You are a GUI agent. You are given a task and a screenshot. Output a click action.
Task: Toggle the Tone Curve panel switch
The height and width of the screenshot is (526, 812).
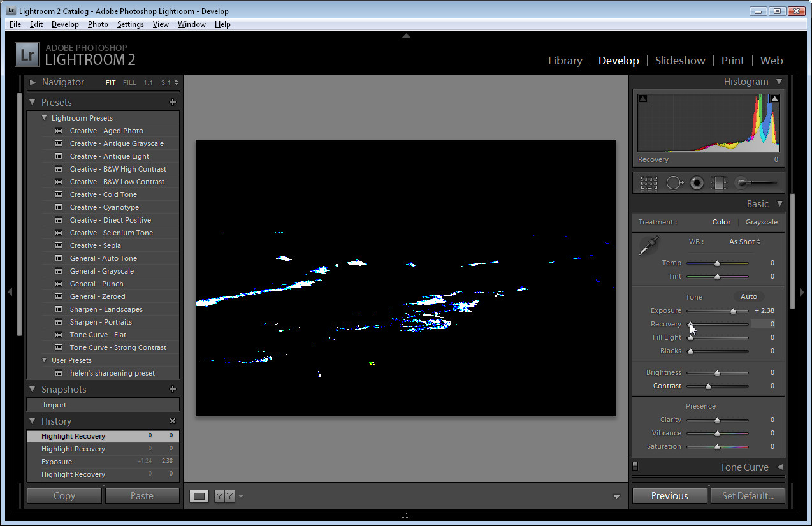pyautogui.click(x=635, y=466)
